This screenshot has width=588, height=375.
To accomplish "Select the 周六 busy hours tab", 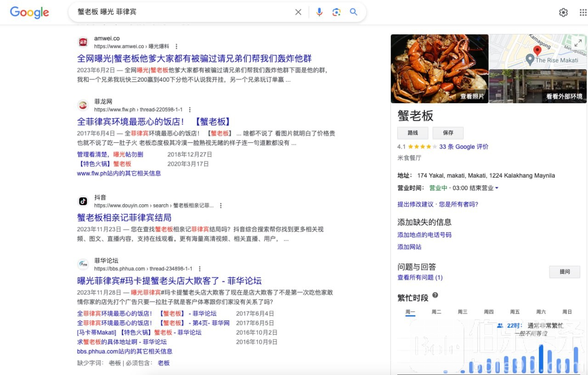I will click(541, 312).
